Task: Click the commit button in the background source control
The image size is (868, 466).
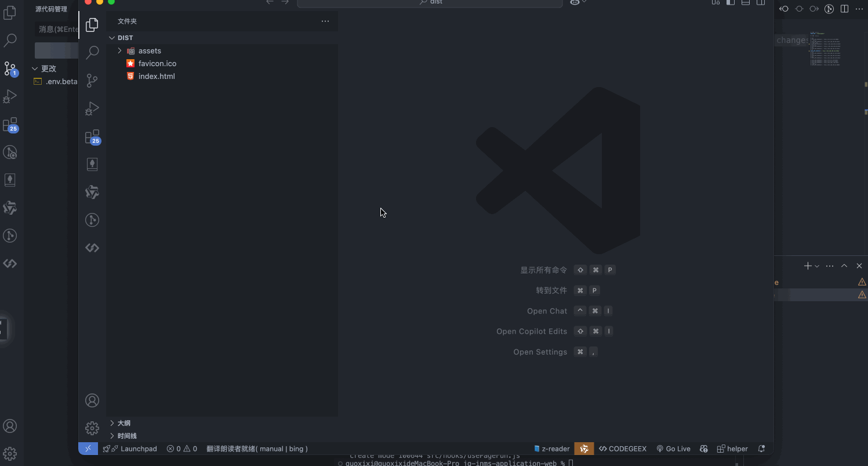Action: tap(56, 50)
